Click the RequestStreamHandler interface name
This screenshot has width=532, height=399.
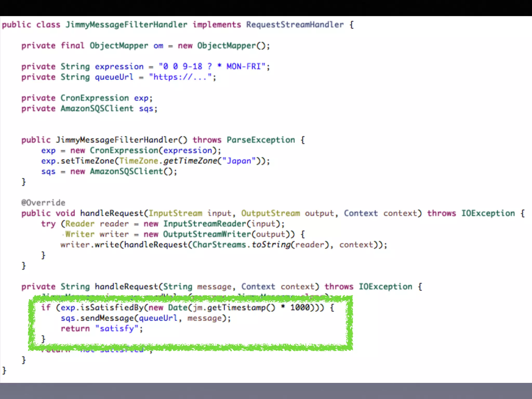click(x=295, y=25)
